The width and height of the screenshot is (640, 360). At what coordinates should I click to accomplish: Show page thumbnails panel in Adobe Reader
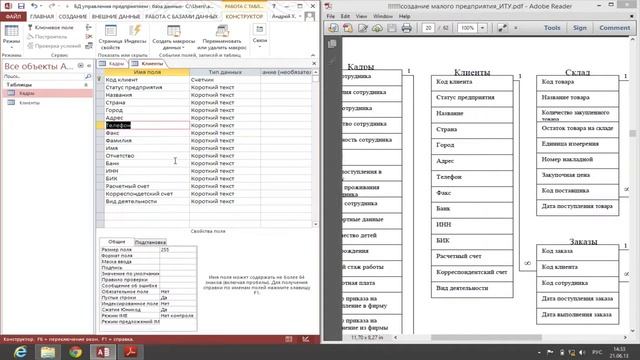tap(332, 44)
